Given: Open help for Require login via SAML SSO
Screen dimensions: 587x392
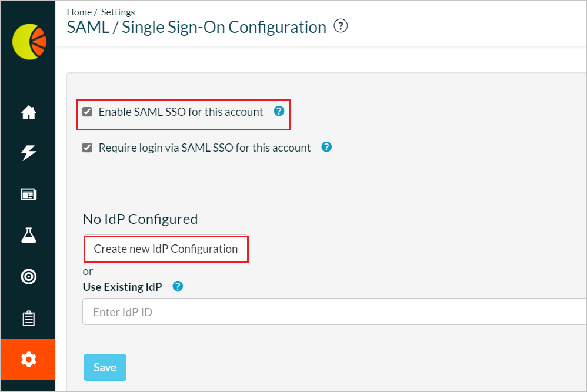Looking at the screenshot, I should point(326,147).
